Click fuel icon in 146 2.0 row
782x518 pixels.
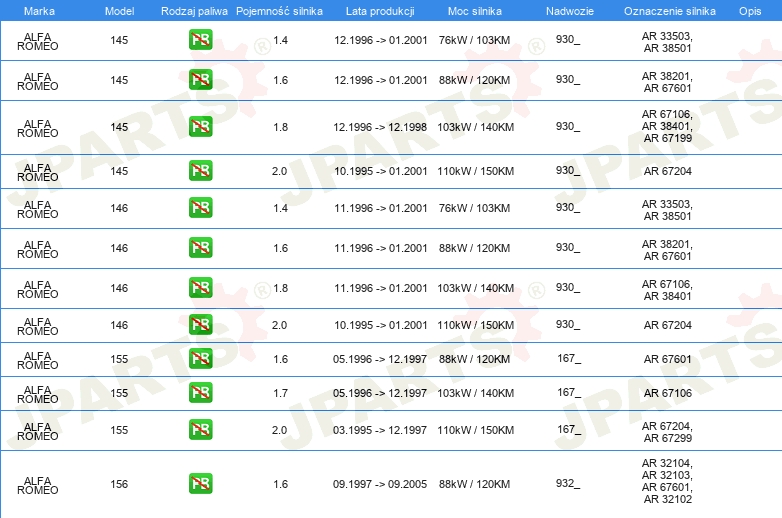(x=200, y=325)
